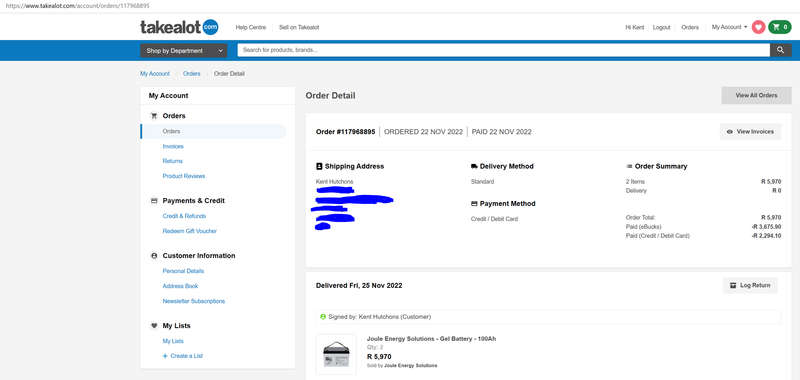Click the ORDERED 22 NOV 2022 text

click(423, 132)
